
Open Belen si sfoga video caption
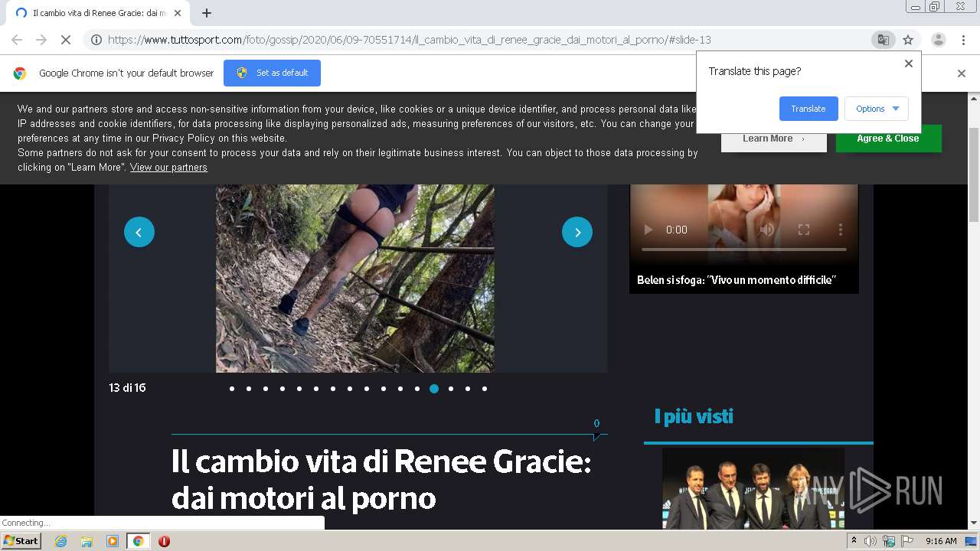point(736,280)
